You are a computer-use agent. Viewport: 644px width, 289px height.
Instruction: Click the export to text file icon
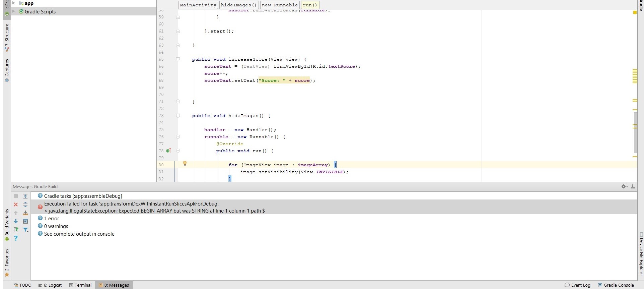[16, 230]
